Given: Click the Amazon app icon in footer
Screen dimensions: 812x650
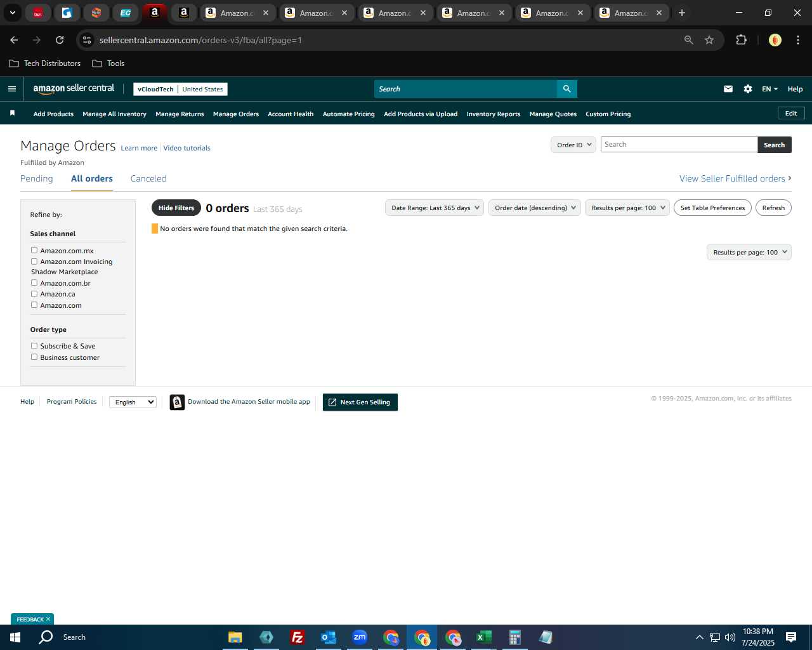Looking at the screenshot, I should (177, 402).
